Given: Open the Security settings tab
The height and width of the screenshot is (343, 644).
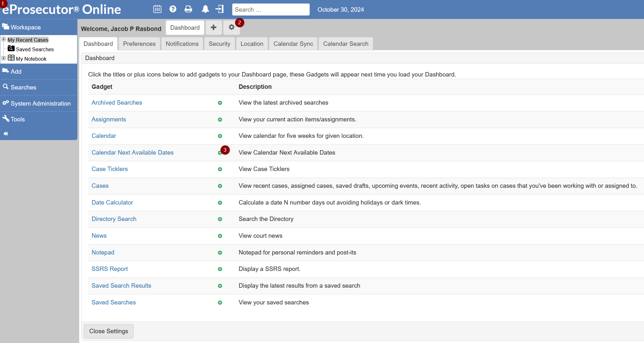Looking at the screenshot, I should 219,43.
